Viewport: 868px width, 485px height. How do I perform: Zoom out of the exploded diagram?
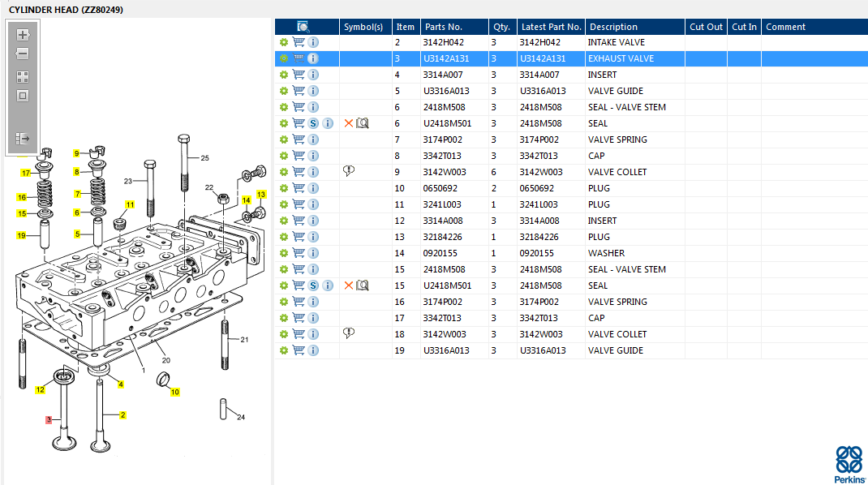[23, 54]
